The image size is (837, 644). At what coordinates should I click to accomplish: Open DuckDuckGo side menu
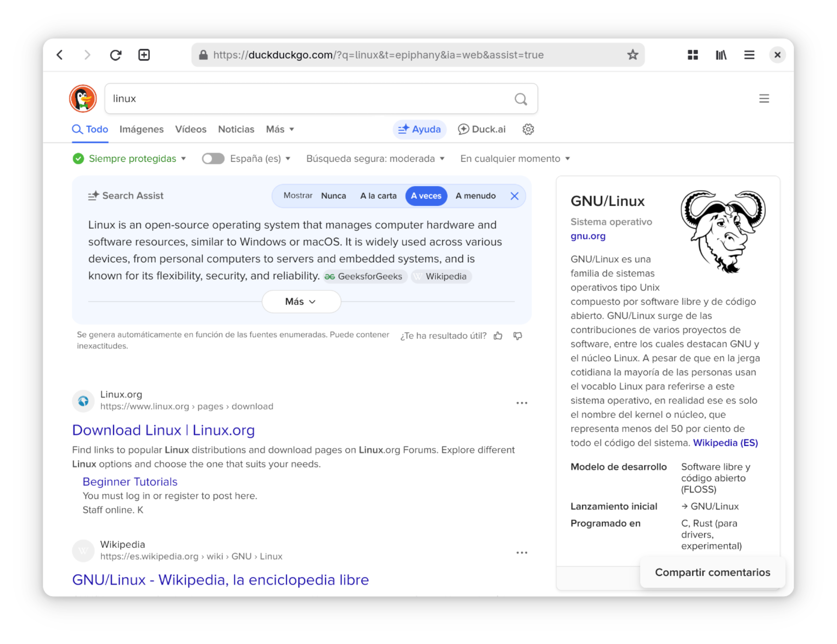[x=764, y=99]
